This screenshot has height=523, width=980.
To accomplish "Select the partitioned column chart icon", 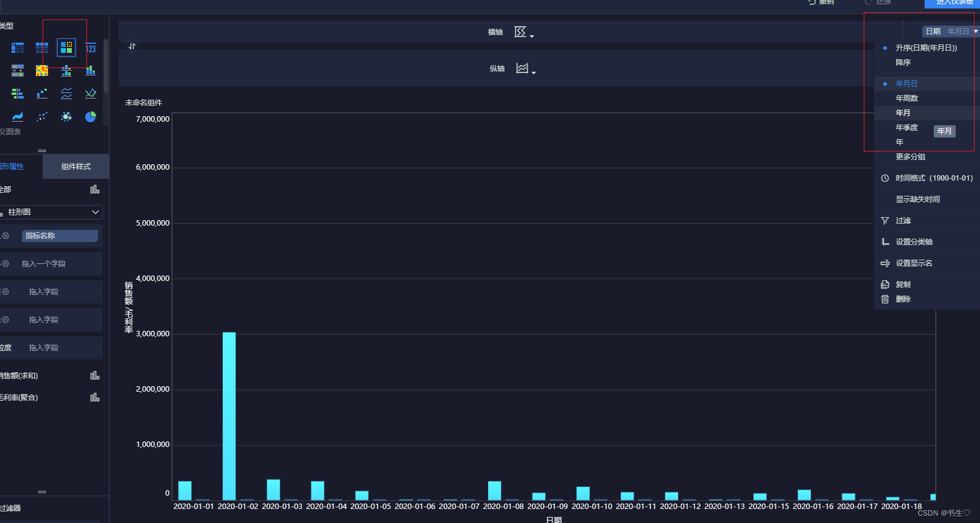I will (66, 71).
